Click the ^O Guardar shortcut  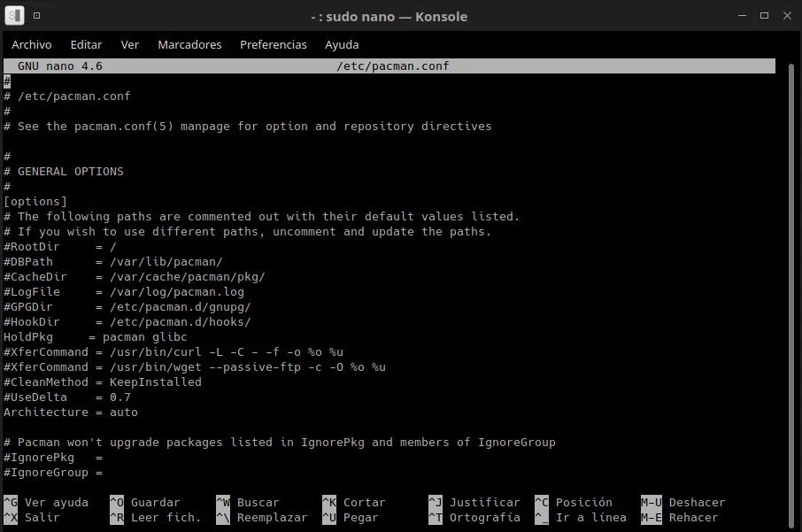(145, 502)
